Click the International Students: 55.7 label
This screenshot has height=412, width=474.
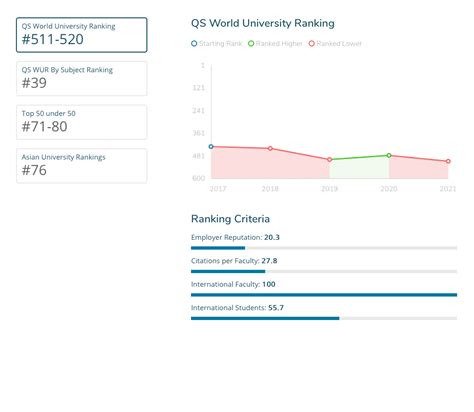237,308
